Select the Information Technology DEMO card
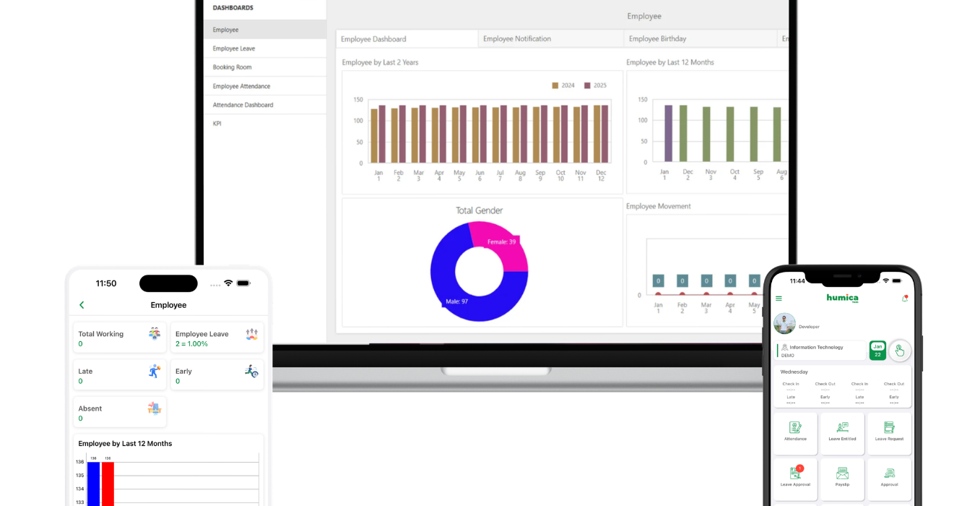The width and height of the screenshot is (980, 506). (x=821, y=351)
